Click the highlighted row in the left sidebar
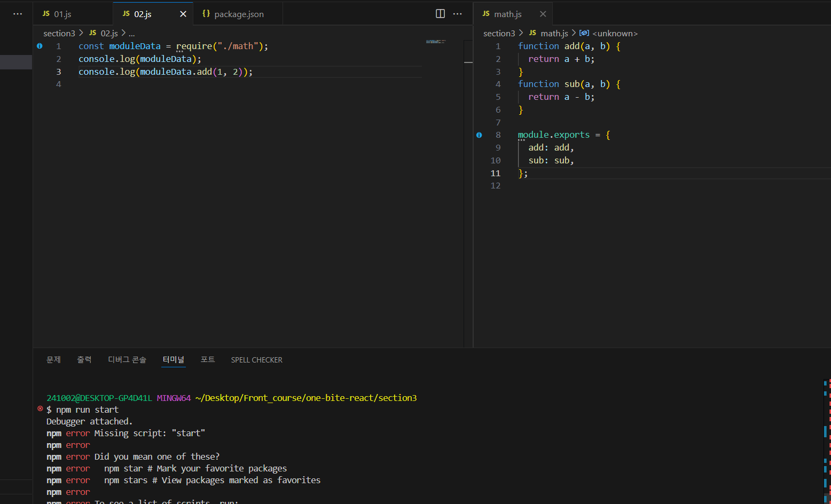The image size is (831, 504). (x=16, y=62)
